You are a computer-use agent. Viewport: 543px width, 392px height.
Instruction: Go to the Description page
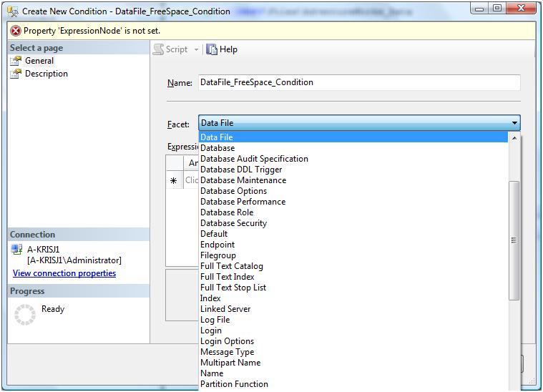[46, 74]
